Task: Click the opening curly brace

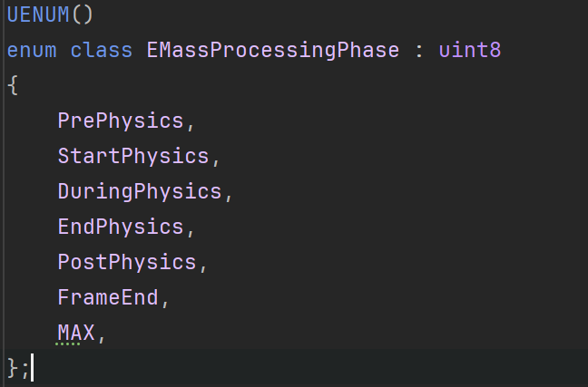Action: click(x=12, y=84)
